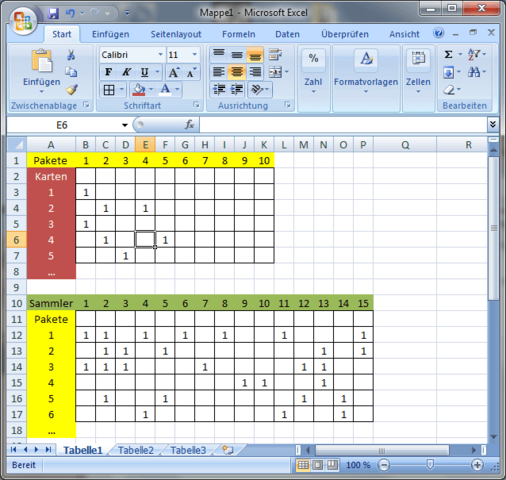Open the borders dropdown arrow
The image size is (506, 480).
[x=122, y=89]
